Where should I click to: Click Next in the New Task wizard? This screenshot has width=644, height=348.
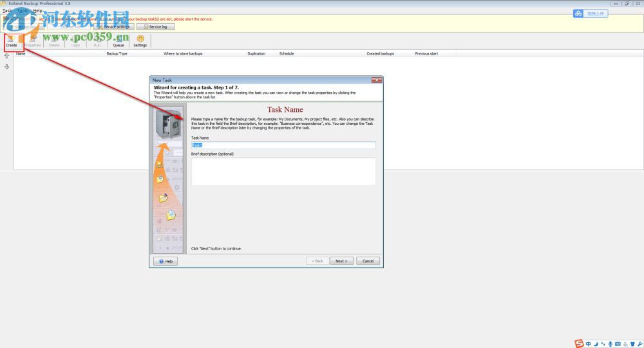[341, 261]
